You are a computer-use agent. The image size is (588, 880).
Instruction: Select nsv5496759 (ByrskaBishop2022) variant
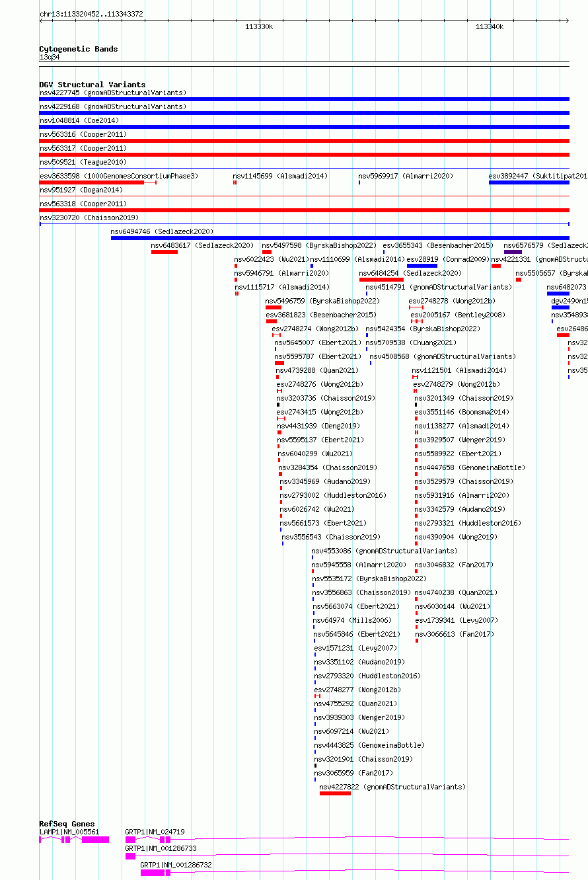[322, 301]
